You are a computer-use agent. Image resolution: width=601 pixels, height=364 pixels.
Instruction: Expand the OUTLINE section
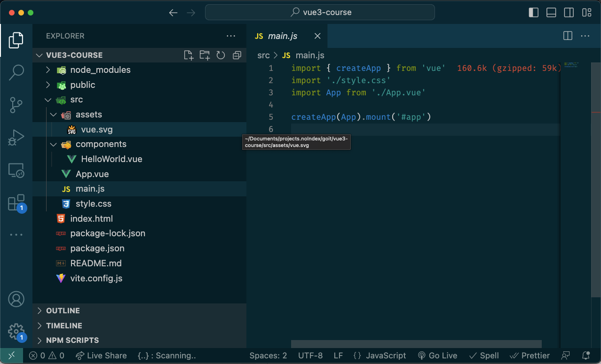(x=63, y=311)
